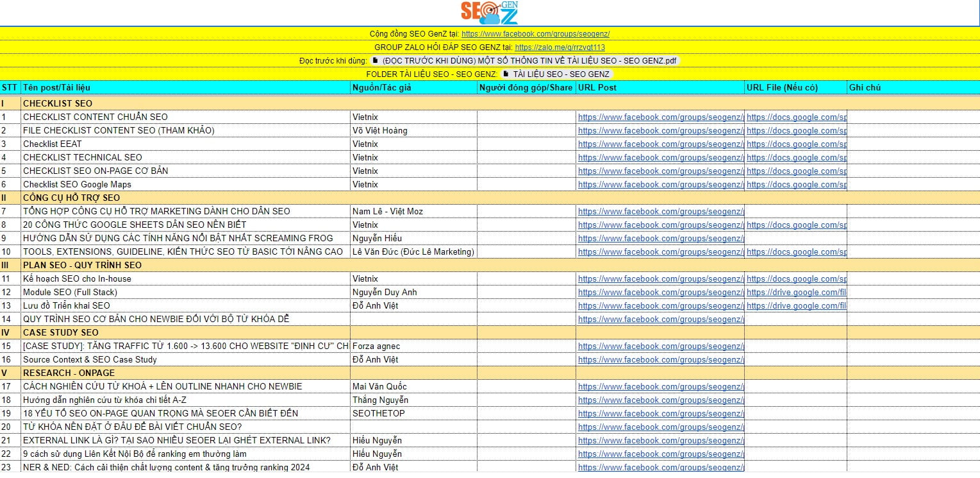Open URL File link in Võ Việt Hoàng row
The width and height of the screenshot is (980, 478).
coord(797,131)
